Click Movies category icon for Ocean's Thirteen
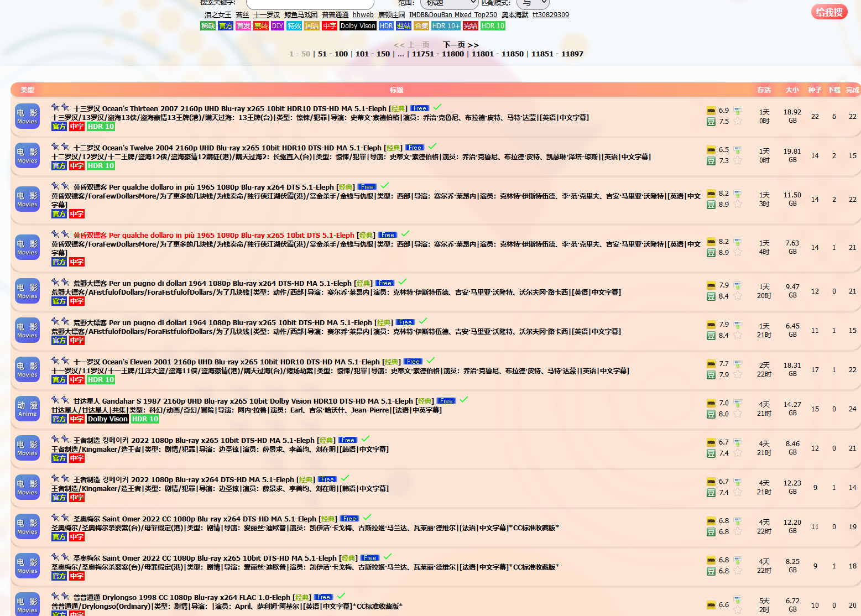Viewport: 861px width, 616px height. coord(27,116)
